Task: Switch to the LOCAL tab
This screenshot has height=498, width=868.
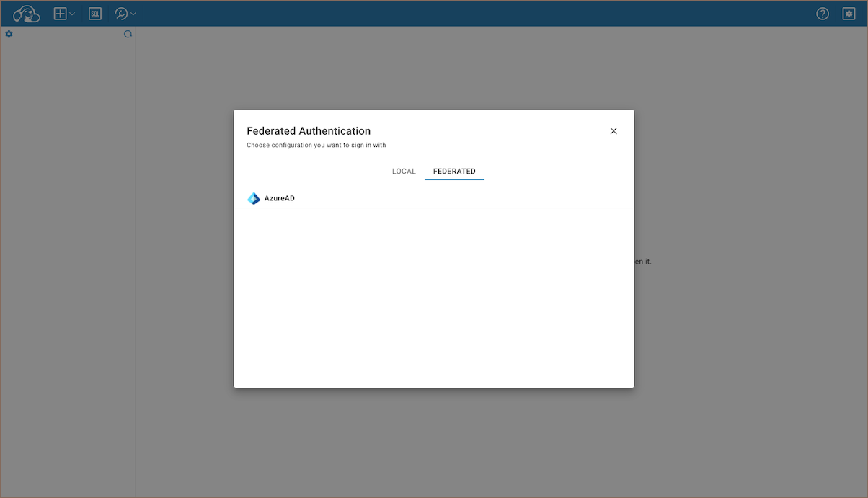Action: [x=404, y=172]
